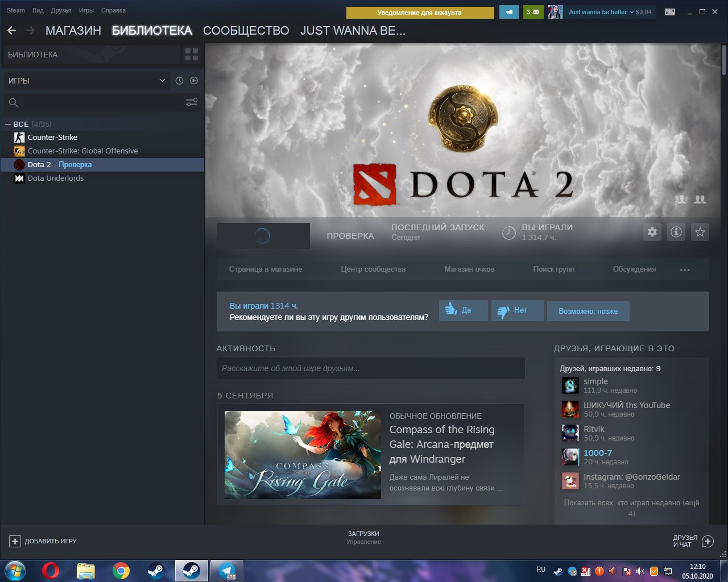Click the yellow account notification banner
This screenshot has width=728, height=582.
pos(420,13)
